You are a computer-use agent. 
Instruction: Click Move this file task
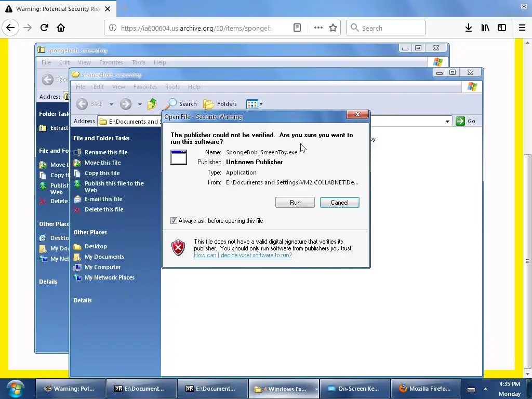[102, 163]
